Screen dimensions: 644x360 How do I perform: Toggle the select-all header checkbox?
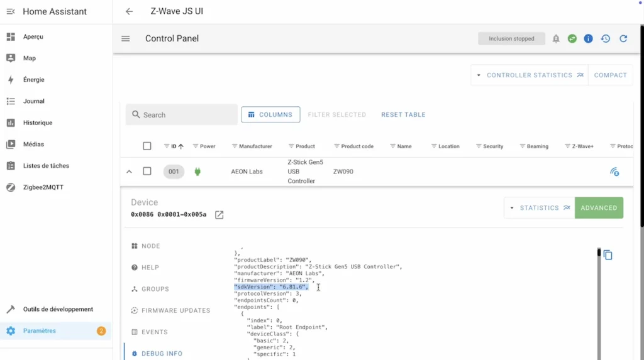click(147, 146)
